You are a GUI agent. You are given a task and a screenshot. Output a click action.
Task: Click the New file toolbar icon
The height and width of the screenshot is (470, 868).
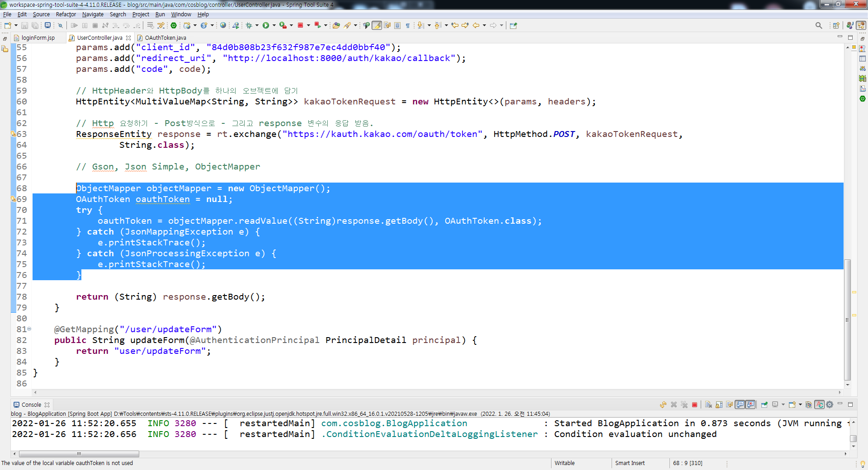tap(8, 25)
